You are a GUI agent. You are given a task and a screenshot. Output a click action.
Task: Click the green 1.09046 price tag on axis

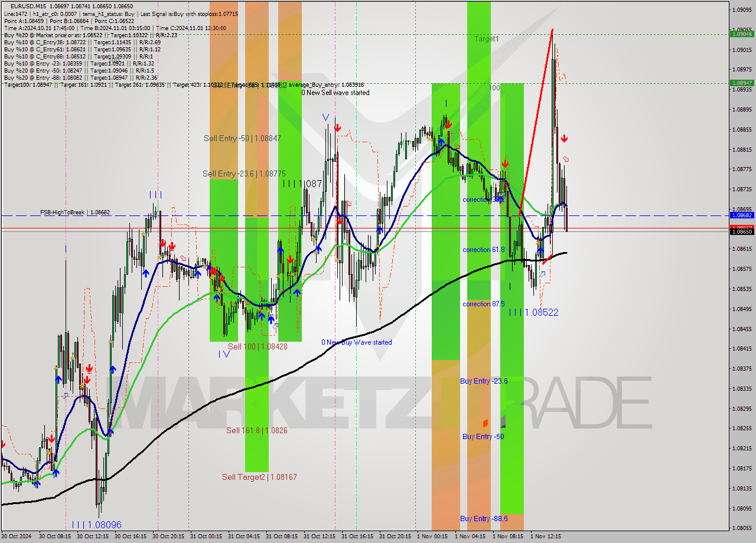pyautogui.click(x=742, y=34)
